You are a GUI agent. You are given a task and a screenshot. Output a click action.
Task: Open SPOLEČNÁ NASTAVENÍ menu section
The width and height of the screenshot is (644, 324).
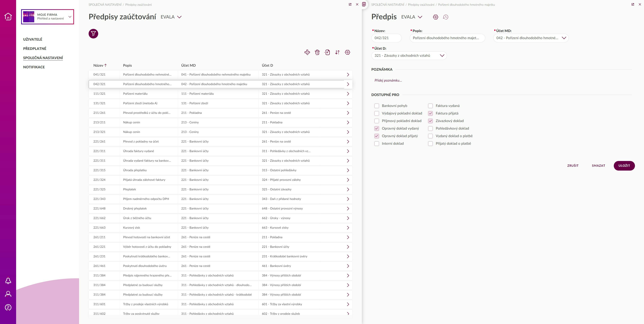coord(43,58)
